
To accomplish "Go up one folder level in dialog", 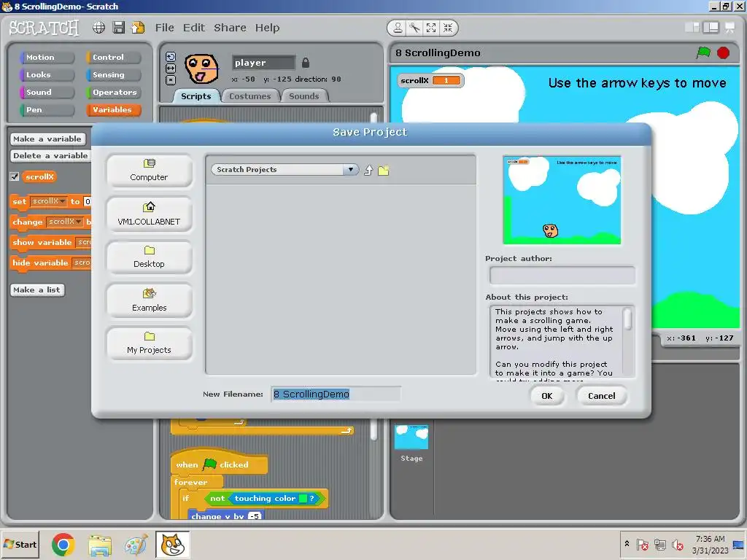I will coord(368,170).
